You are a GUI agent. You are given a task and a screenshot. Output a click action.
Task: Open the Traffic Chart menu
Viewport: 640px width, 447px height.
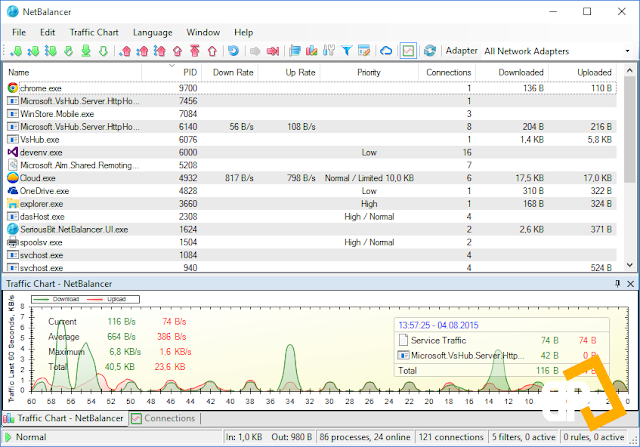94,32
